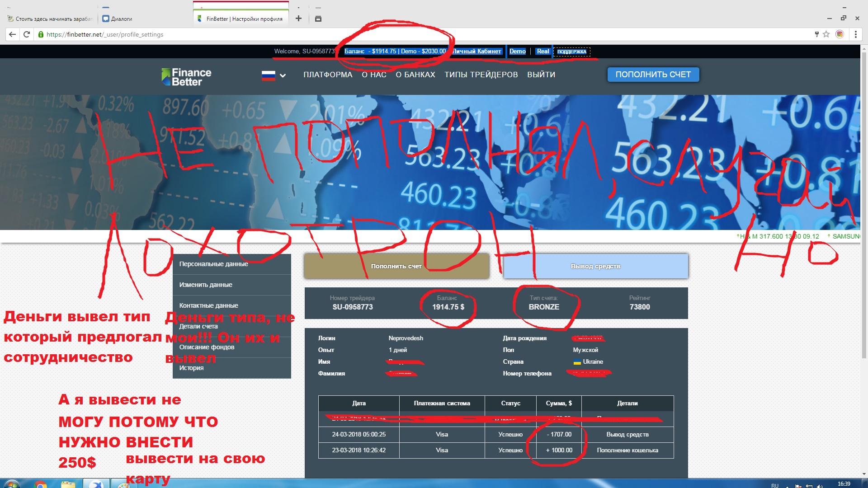This screenshot has height=488, width=868.
Task: Click the Пополнение кошелька detail cell
Action: (x=627, y=450)
